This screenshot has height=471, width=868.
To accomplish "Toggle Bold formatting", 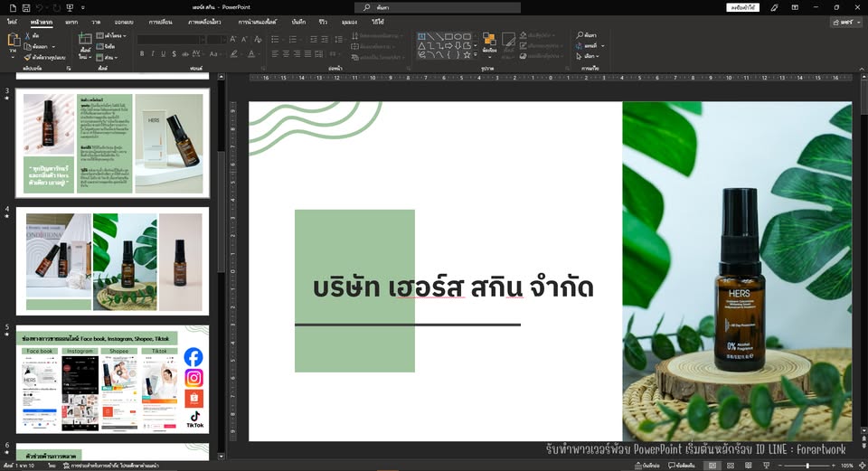I will [142, 53].
